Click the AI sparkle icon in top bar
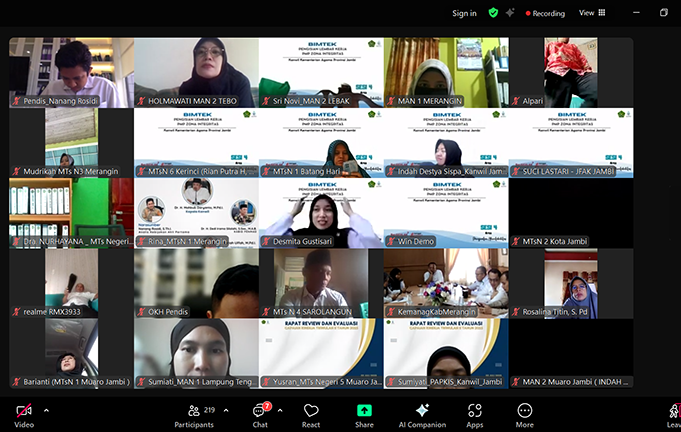The image size is (681, 432). (x=510, y=13)
